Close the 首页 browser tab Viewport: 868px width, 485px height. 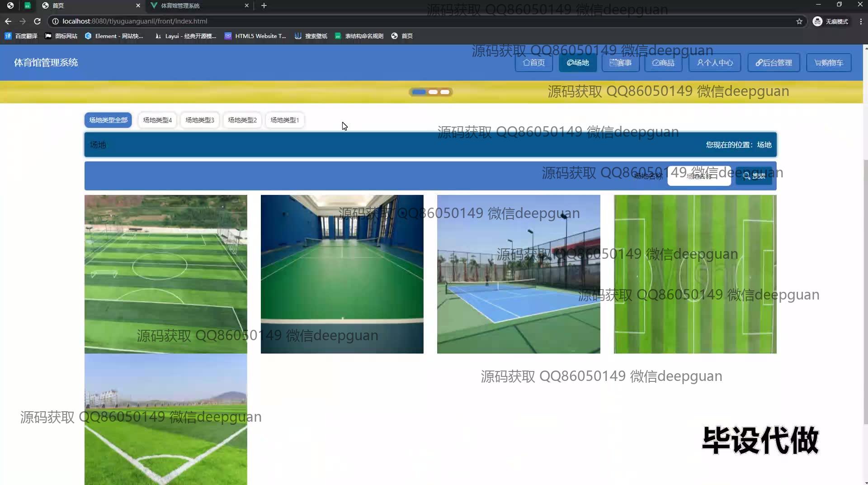[138, 5]
